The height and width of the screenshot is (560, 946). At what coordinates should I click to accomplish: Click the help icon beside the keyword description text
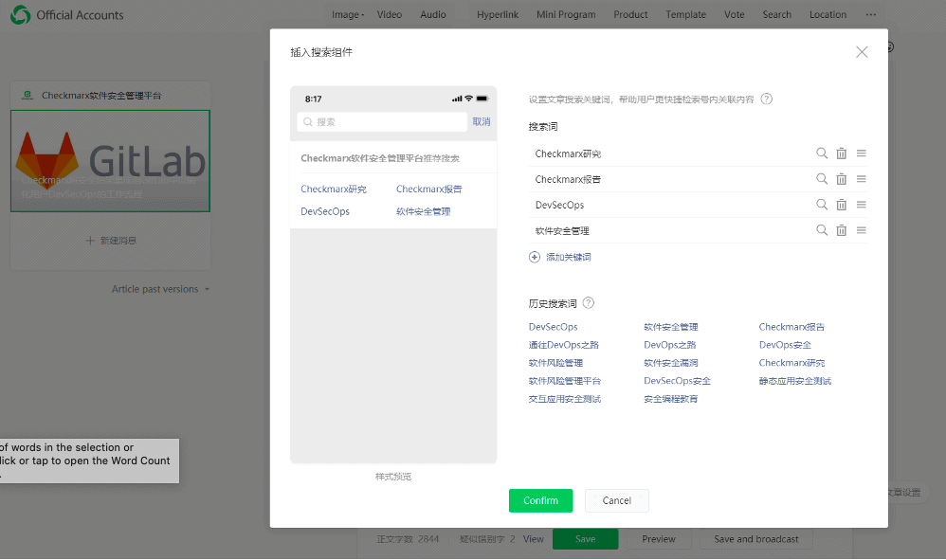766,99
